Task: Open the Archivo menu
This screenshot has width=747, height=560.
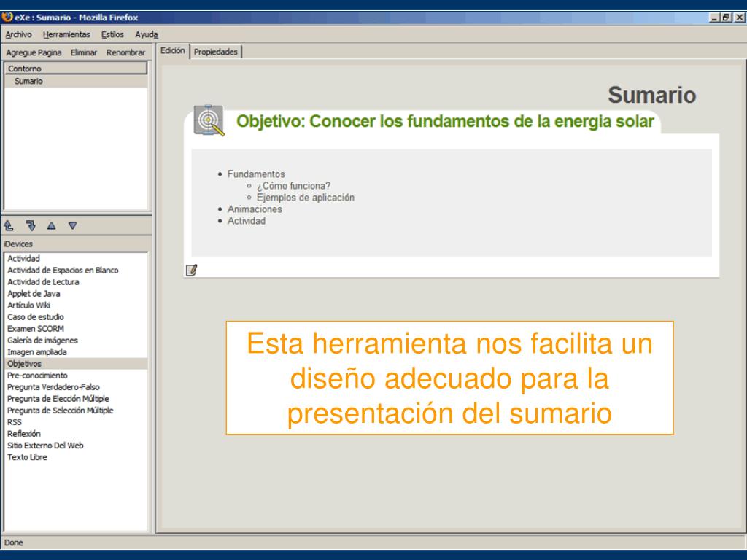Action: click(x=18, y=34)
